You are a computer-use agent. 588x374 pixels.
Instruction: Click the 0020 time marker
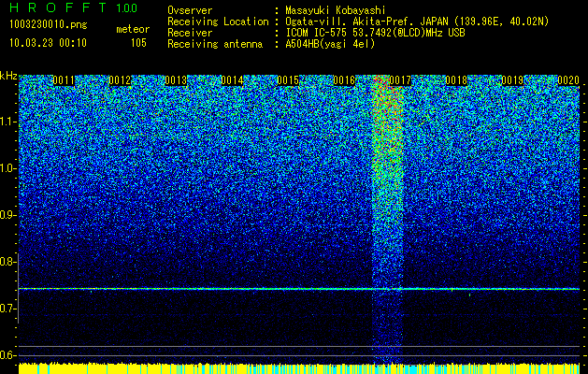pos(568,80)
